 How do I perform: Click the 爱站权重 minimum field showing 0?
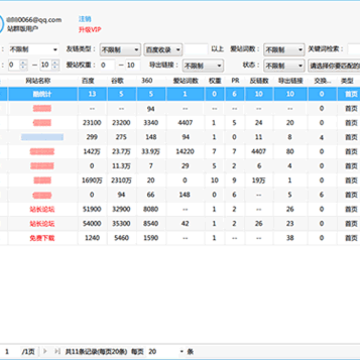(107, 65)
